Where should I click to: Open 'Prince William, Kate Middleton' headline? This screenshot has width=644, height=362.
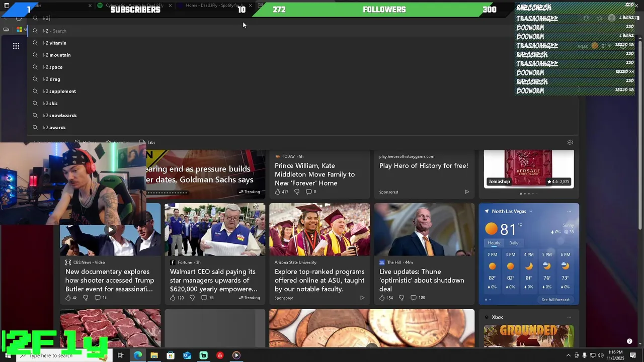point(314,174)
